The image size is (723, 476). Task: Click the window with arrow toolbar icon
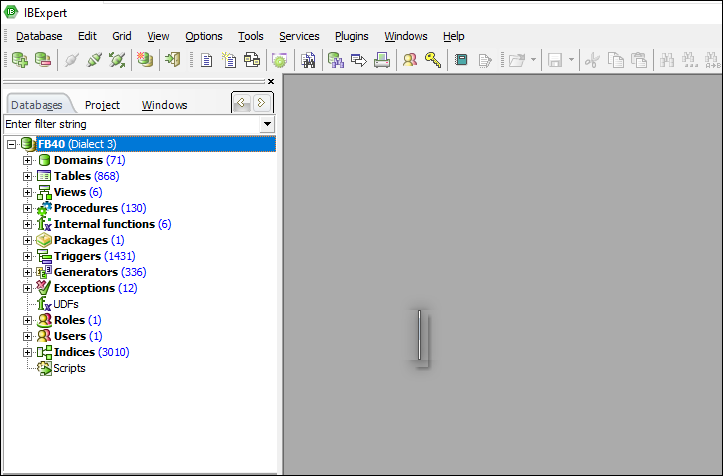pos(359,60)
